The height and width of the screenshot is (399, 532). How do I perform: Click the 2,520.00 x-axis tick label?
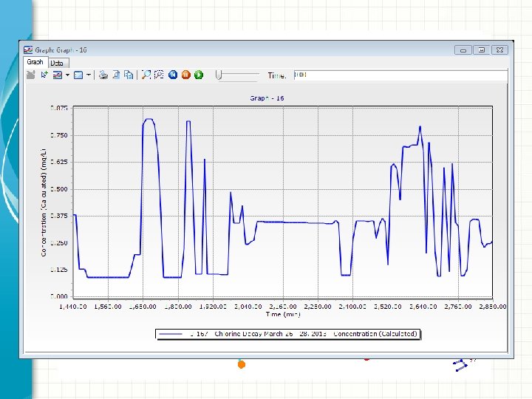click(387, 307)
